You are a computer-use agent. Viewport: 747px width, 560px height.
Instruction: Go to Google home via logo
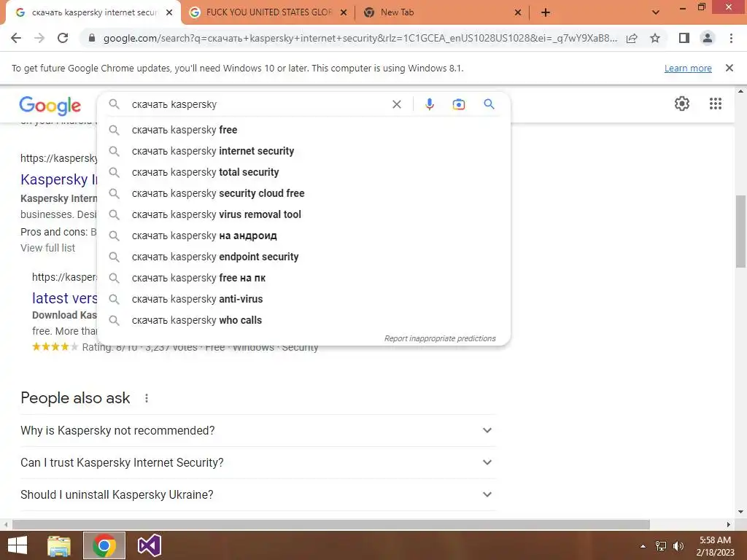coord(50,105)
